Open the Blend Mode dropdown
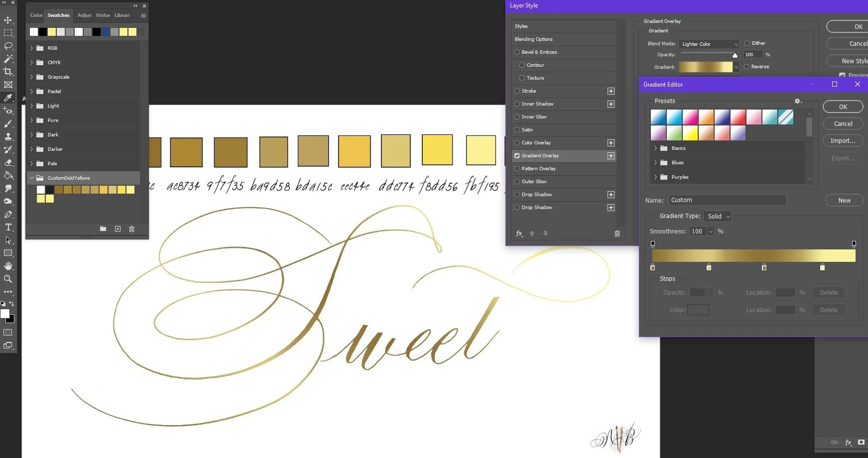This screenshot has width=868, height=458. [x=709, y=44]
